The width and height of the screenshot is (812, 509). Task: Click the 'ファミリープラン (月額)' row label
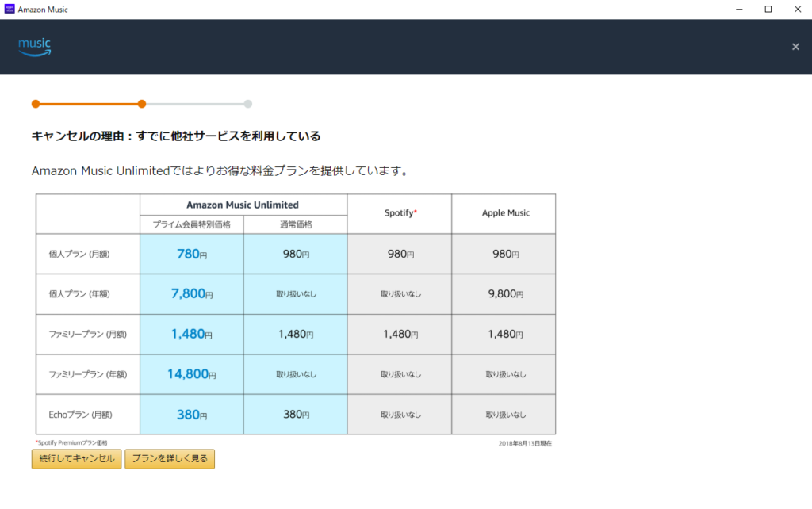click(x=87, y=334)
